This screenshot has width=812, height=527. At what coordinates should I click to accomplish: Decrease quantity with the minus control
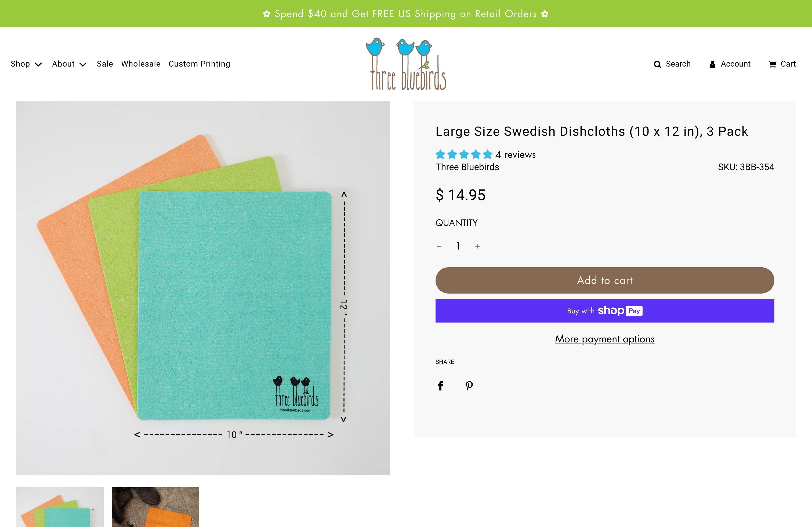440,246
